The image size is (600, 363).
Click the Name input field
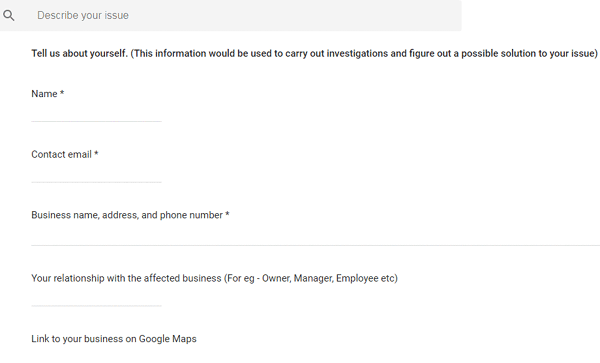96,114
